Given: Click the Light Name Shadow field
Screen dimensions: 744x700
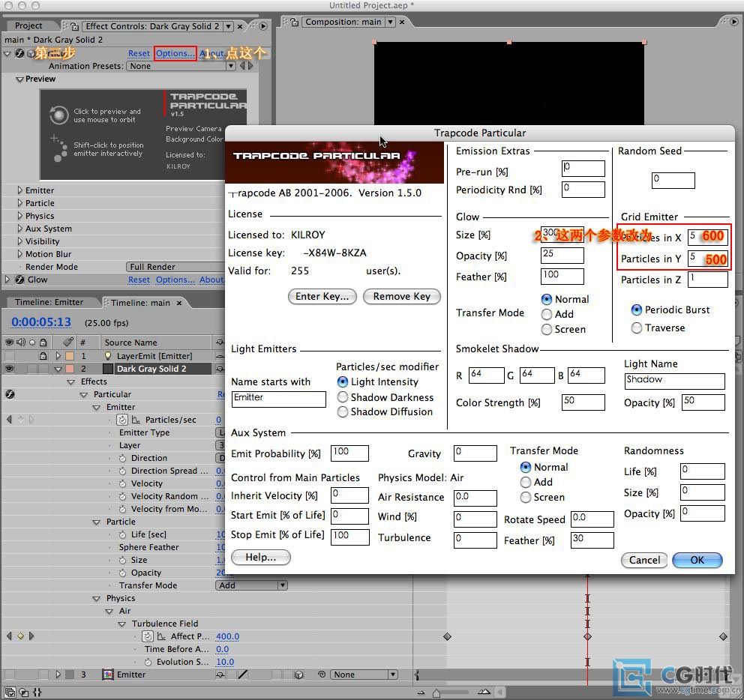Looking at the screenshot, I should click(x=674, y=381).
